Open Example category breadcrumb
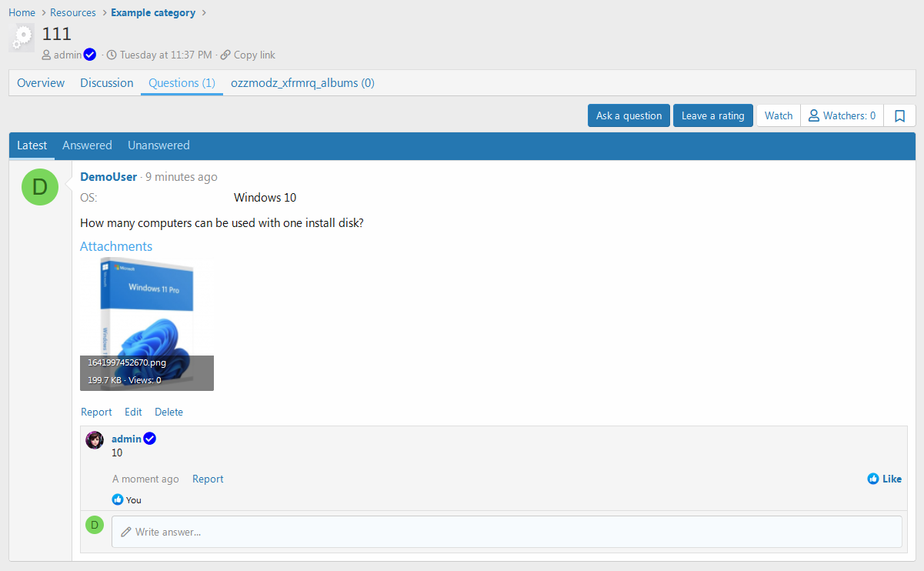 [153, 12]
